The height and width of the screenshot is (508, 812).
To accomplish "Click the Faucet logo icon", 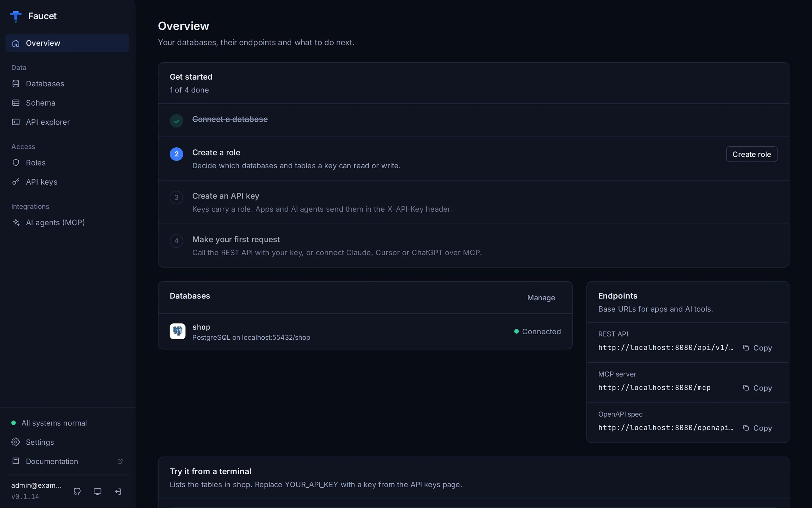I will [16, 16].
